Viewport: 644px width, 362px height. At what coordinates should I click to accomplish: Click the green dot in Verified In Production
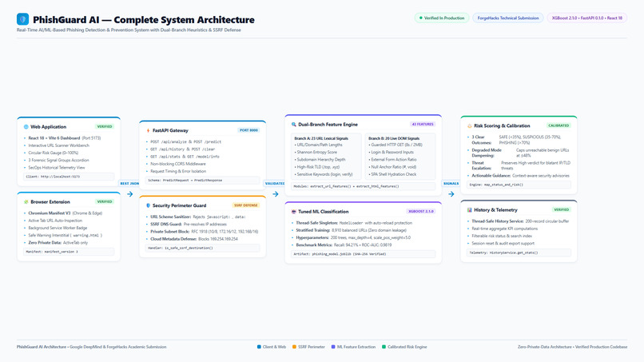pos(420,18)
